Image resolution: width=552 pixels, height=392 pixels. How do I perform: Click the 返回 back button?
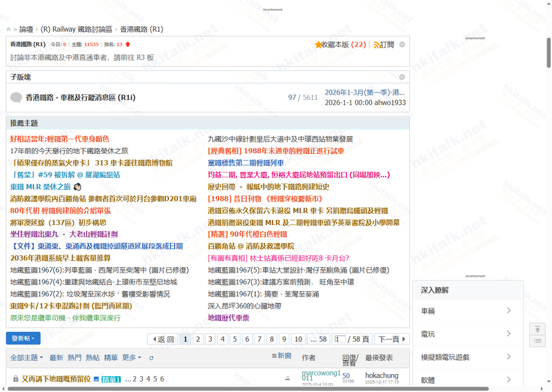[163, 339]
